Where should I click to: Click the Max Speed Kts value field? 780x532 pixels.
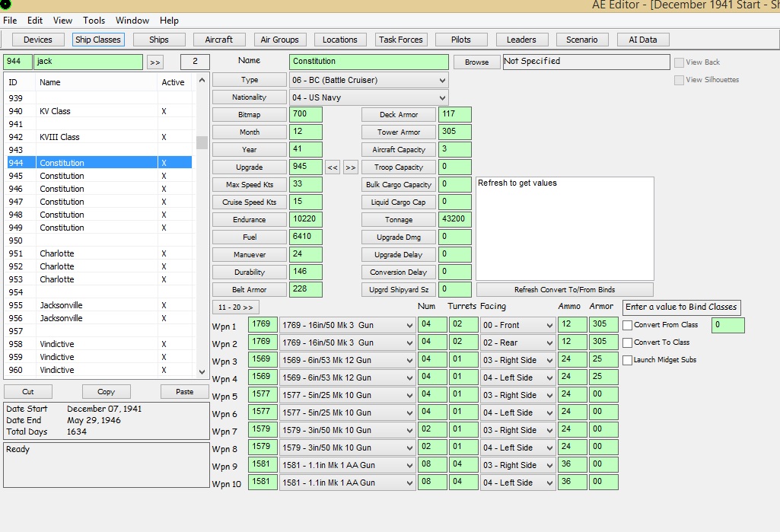pyautogui.click(x=305, y=184)
